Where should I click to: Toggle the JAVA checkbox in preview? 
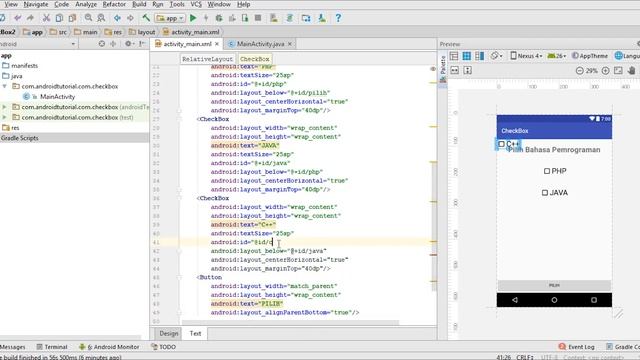[x=545, y=193]
